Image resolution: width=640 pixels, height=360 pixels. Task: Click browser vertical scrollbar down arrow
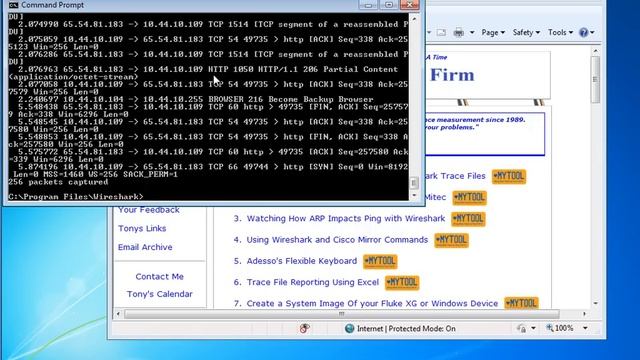pos(596,303)
